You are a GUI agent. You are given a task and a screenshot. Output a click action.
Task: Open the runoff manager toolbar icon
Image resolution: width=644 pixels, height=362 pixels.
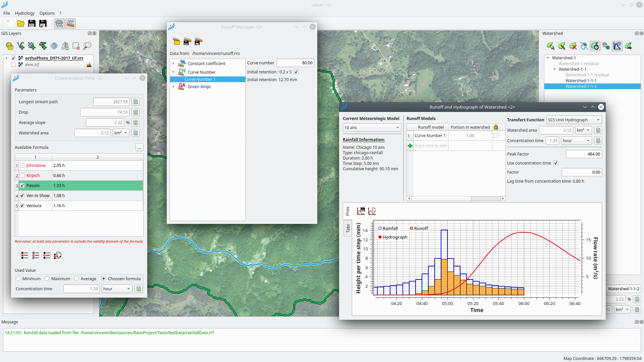click(70, 23)
